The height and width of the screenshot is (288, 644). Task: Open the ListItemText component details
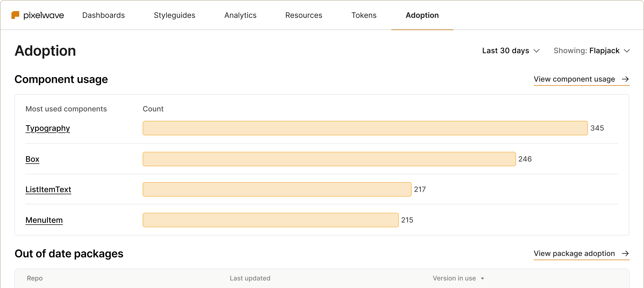[48, 189]
